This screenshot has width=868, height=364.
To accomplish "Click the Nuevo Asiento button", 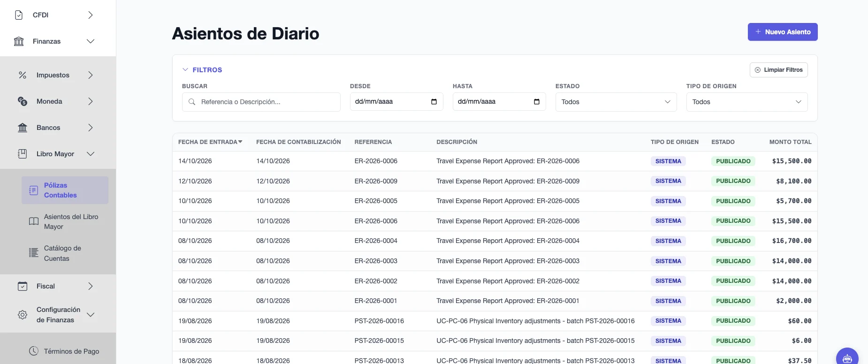I will tap(783, 32).
